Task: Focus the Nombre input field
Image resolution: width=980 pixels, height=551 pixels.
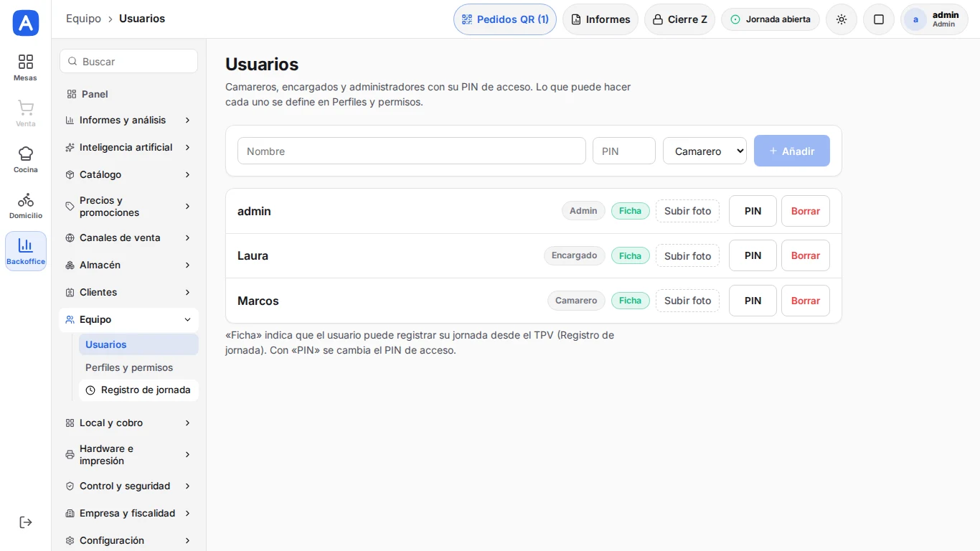Action: (412, 151)
